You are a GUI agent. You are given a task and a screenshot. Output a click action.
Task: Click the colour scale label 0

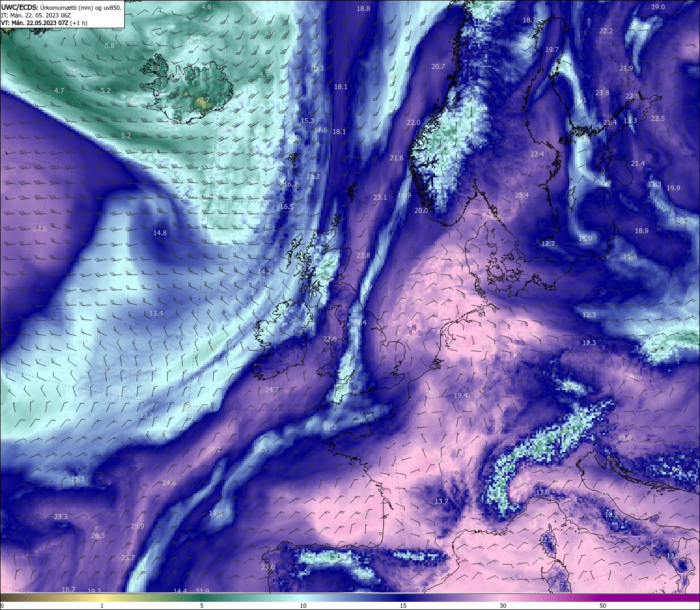pos(2,606)
